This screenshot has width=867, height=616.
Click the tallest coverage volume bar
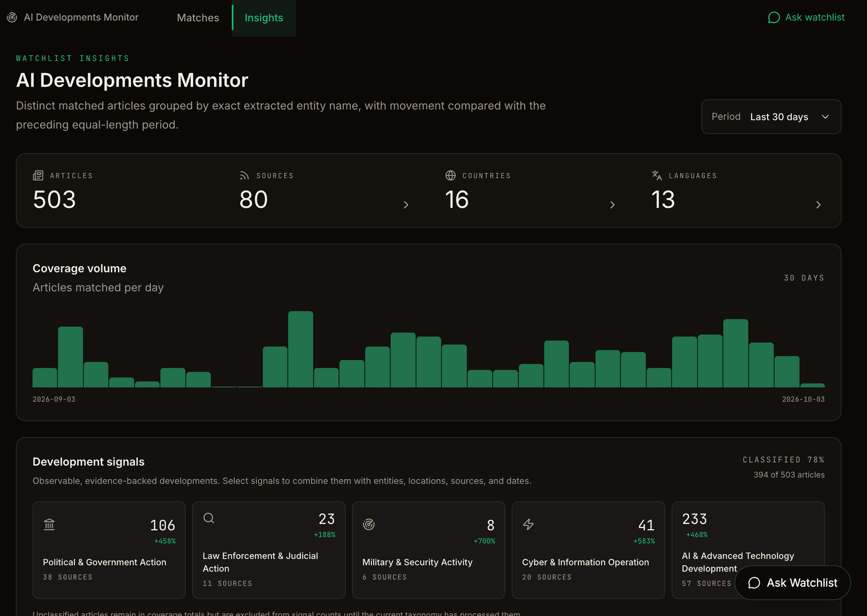click(301, 349)
